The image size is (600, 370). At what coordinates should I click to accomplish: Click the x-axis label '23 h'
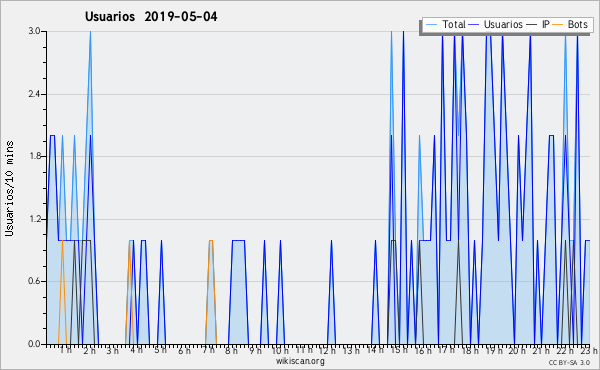[589, 350]
